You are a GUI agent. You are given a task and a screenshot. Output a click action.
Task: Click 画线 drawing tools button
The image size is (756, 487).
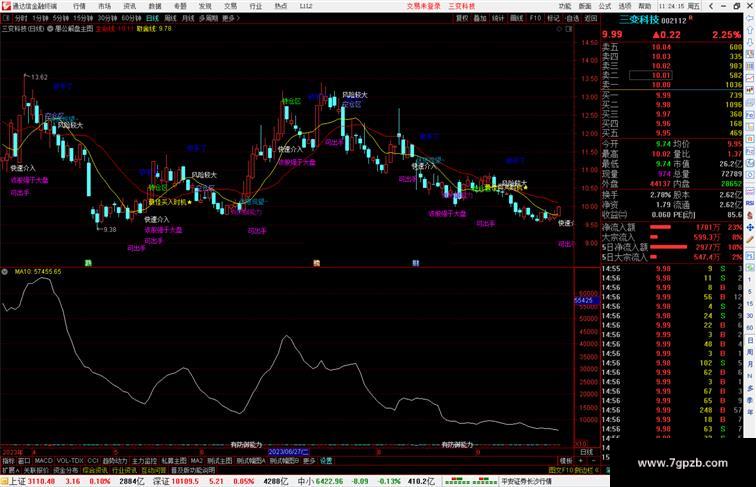coord(516,18)
